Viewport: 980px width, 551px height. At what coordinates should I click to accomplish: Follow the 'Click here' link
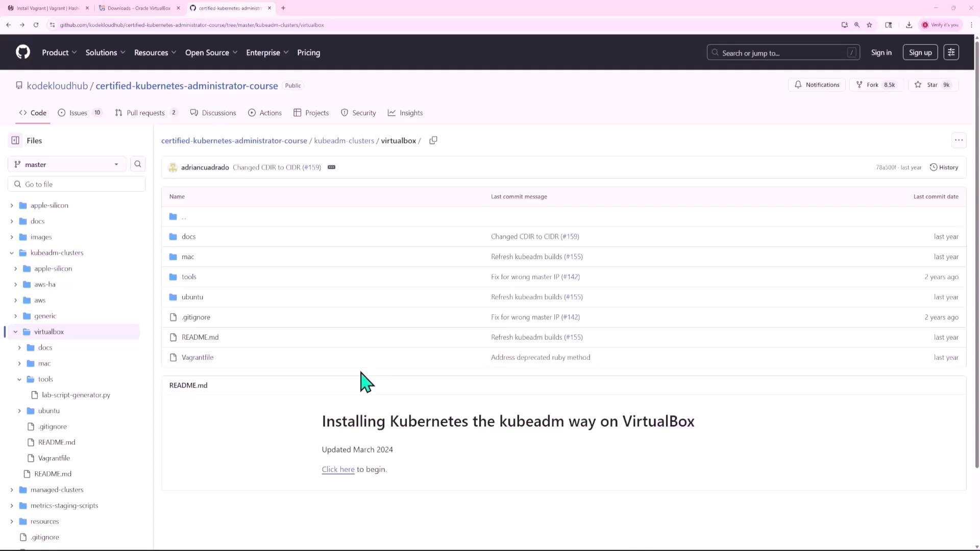338,469
